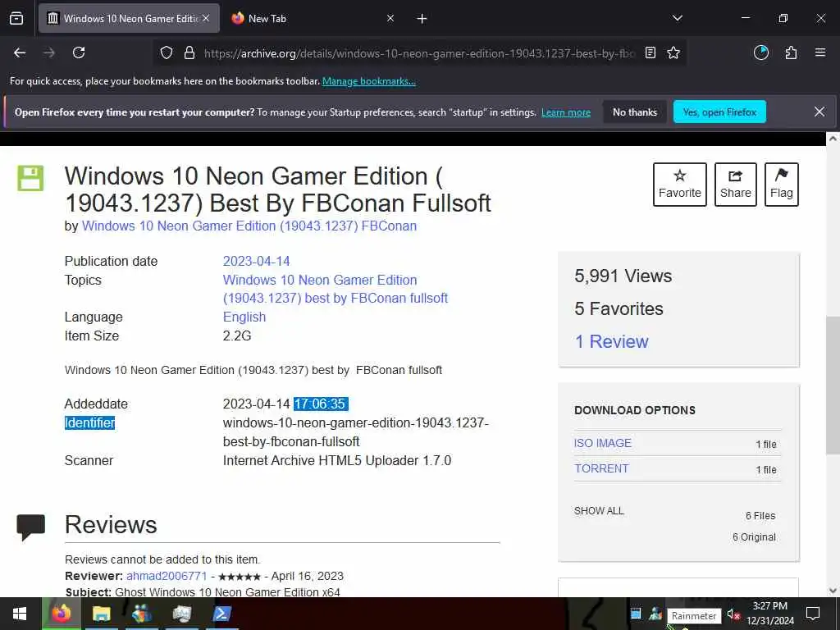This screenshot has width=840, height=630.
Task: Click the Firefox taskbar icon
Action: [x=61, y=614]
